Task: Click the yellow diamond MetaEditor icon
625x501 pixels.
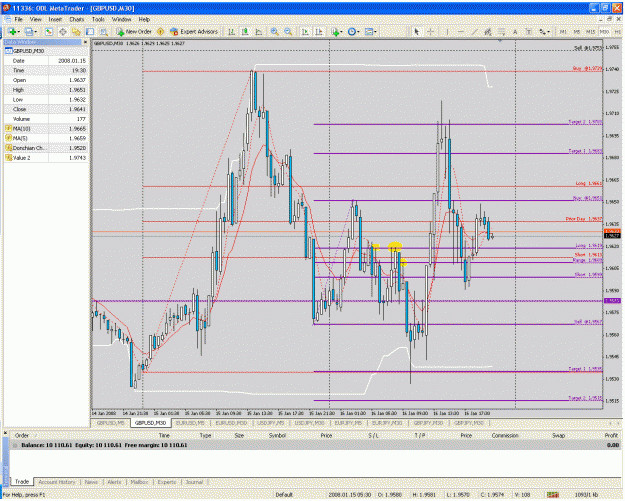Action: [161, 31]
